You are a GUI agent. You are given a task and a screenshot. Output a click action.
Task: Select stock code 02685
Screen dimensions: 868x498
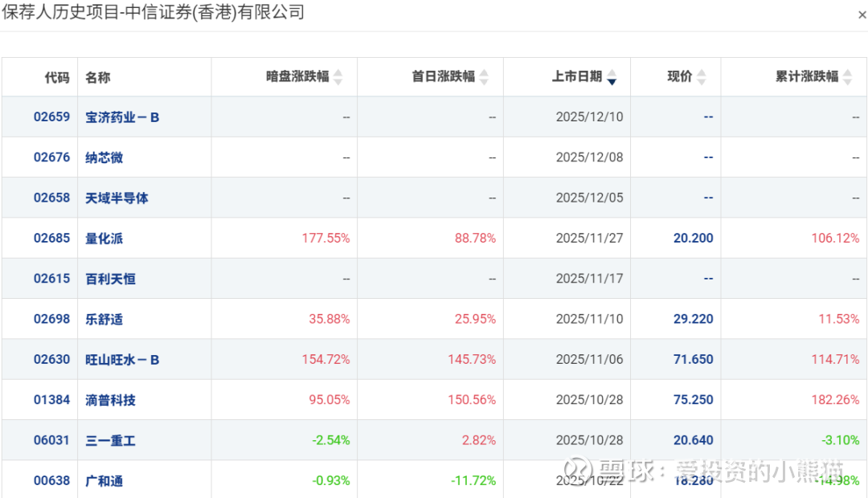pyautogui.click(x=51, y=238)
